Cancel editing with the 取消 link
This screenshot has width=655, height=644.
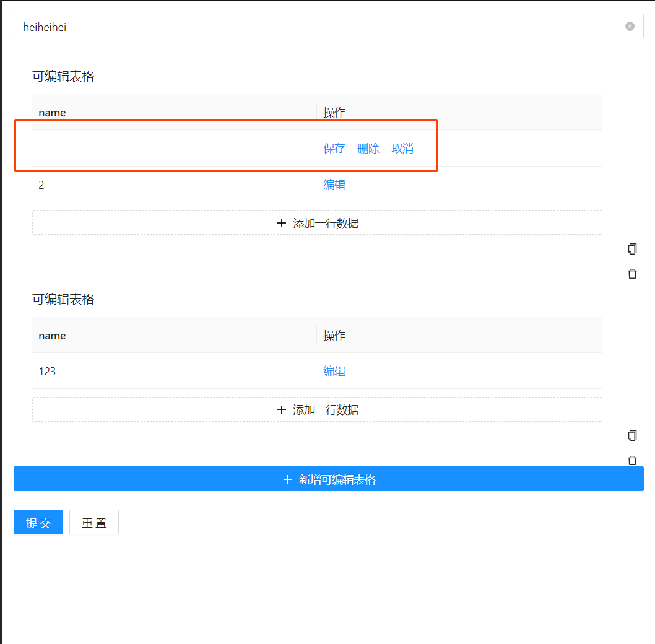[x=402, y=149]
